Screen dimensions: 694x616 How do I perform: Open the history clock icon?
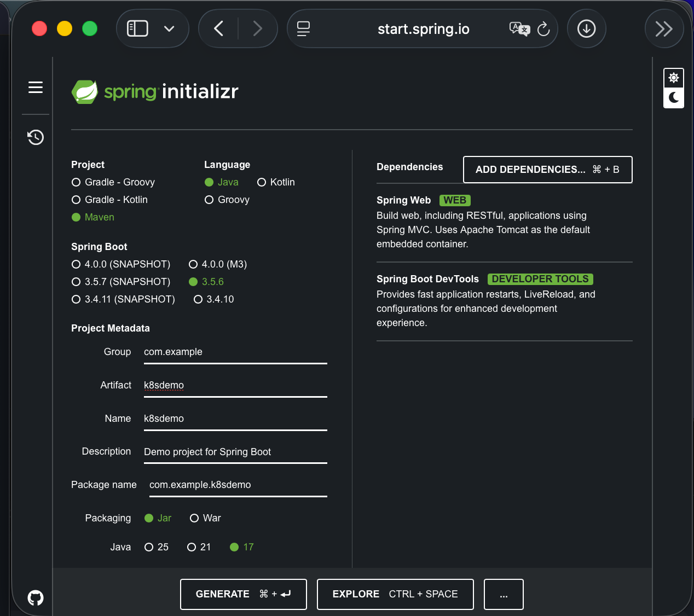pos(36,137)
